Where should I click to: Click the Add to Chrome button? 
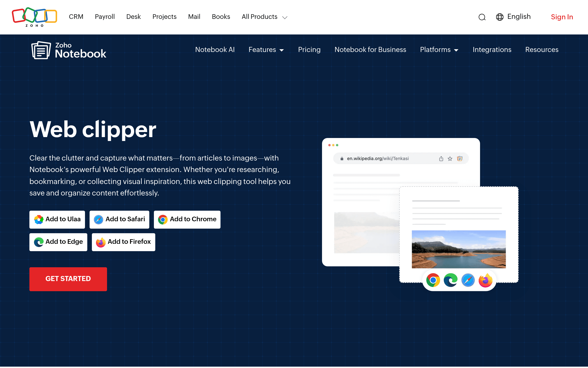pos(187,219)
